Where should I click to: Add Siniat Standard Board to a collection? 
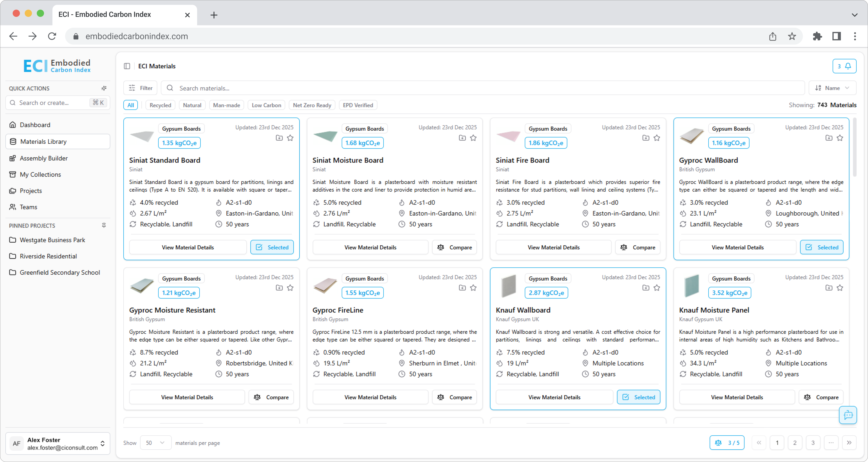pos(279,138)
